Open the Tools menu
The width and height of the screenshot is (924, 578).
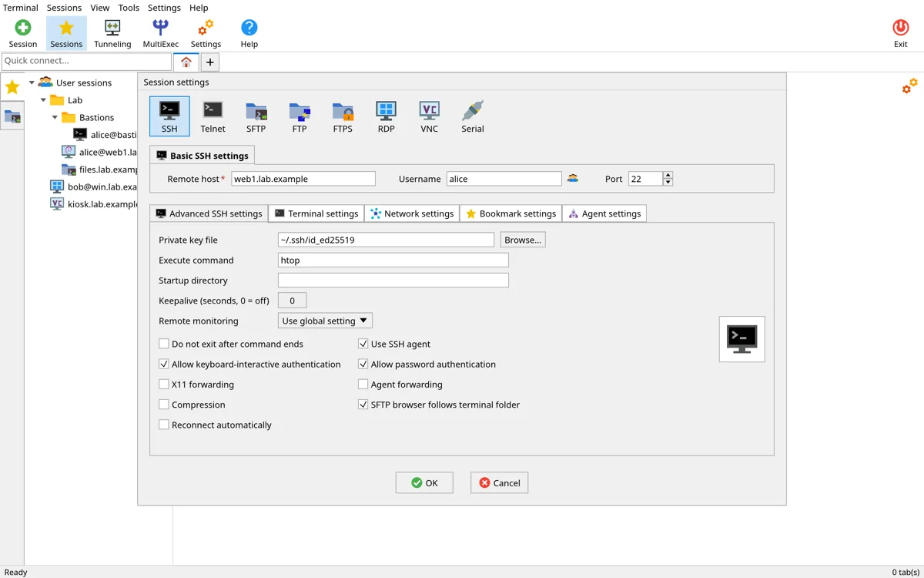tap(129, 8)
